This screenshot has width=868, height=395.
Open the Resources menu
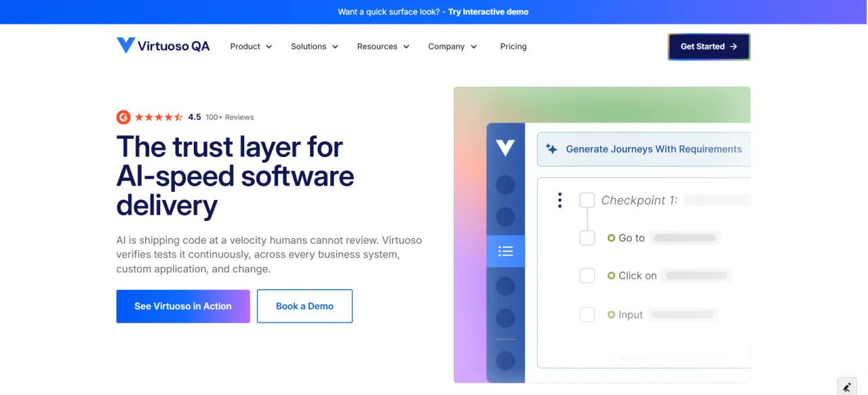[x=383, y=47]
